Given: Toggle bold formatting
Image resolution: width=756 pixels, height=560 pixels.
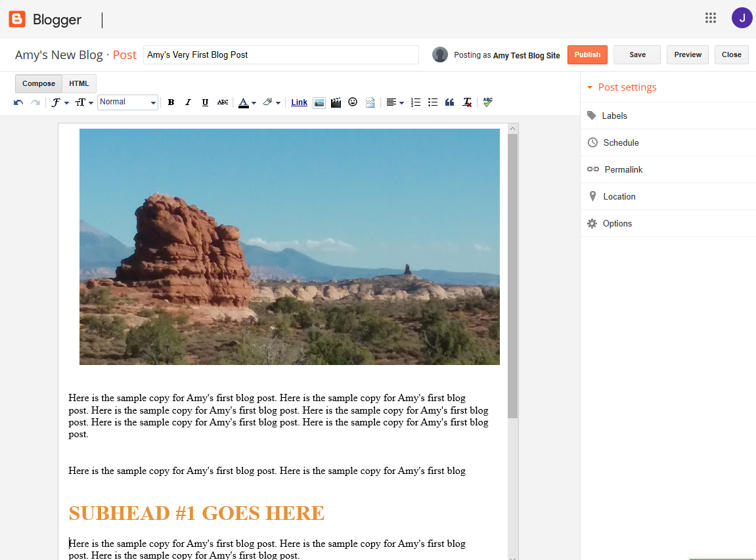Looking at the screenshot, I should pos(171,102).
